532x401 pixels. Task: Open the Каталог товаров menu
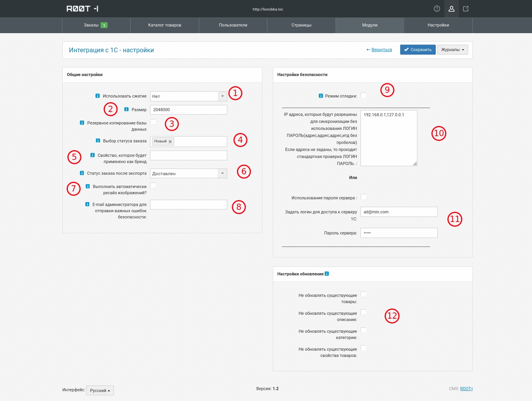point(164,25)
